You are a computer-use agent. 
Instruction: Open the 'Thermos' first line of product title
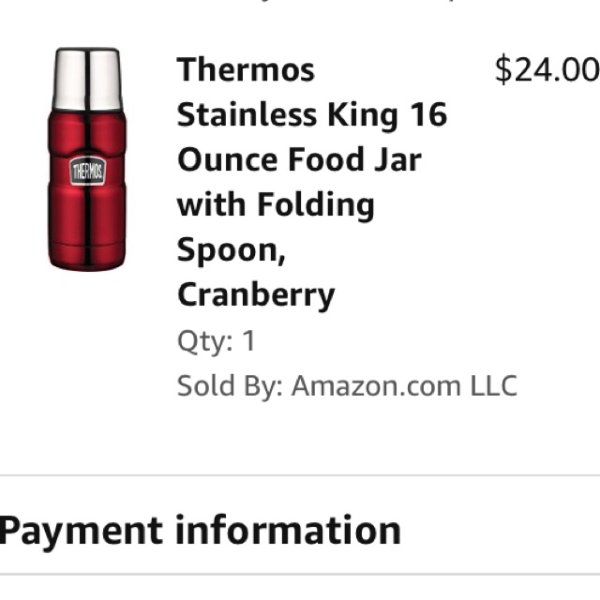tap(245, 70)
